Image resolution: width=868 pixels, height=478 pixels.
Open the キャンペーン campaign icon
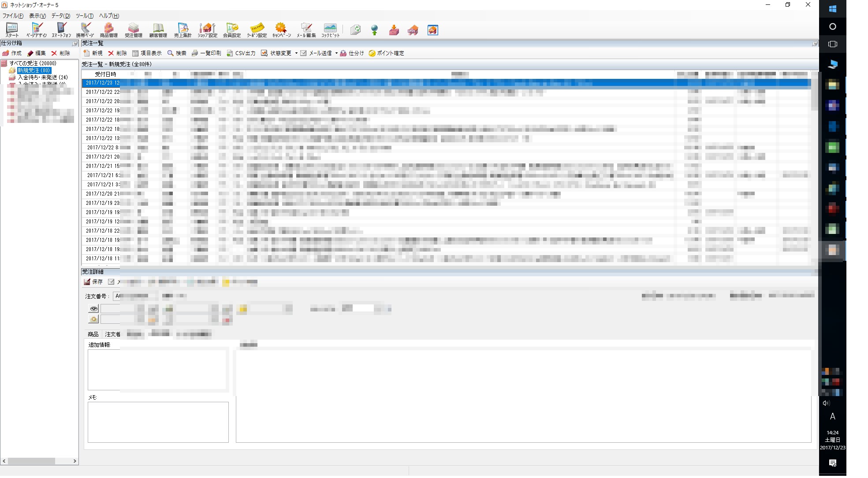[281, 30]
